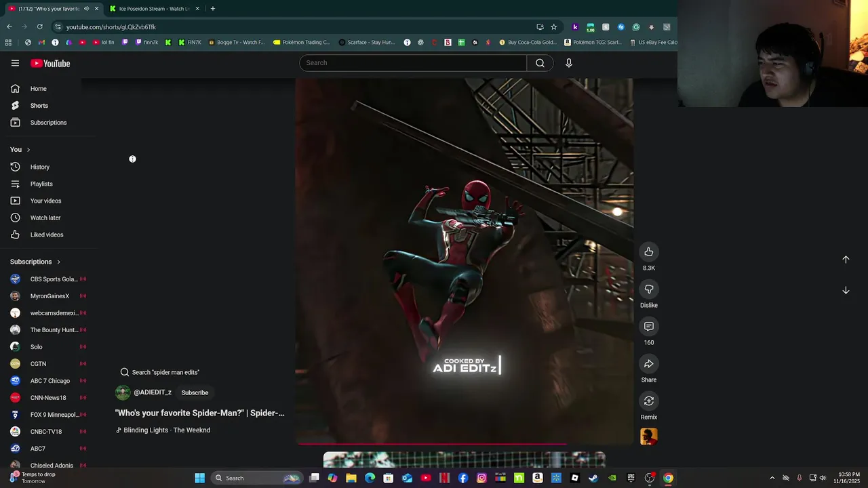The height and width of the screenshot is (488, 868).
Task: Open the YouTube hamburger guide menu
Action: tap(15, 63)
